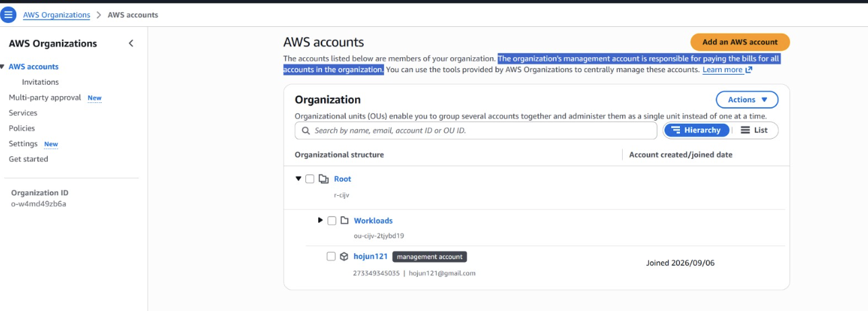Click the Joined 2026/09/06 date
This screenshot has width=868, height=311.
(x=680, y=263)
